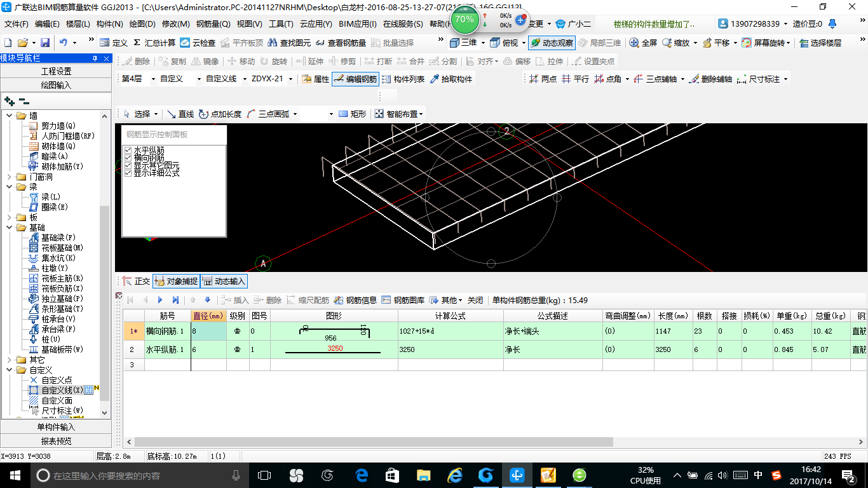Open 钢筋量(Q) menu

click(x=213, y=24)
